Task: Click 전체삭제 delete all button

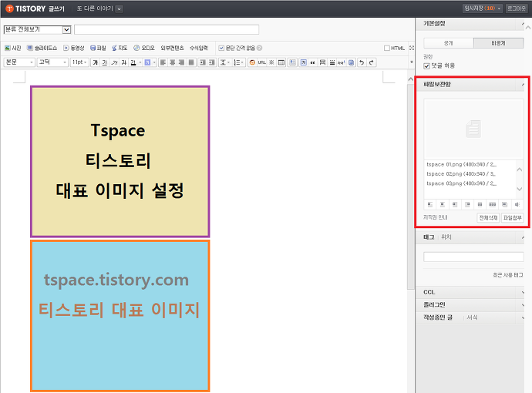Action: pos(488,218)
